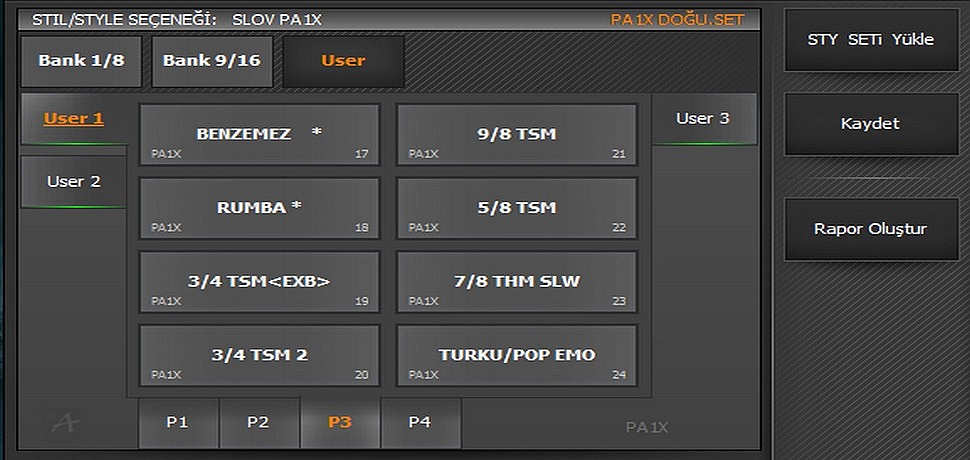Select the User bank tab

click(x=343, y=61)
